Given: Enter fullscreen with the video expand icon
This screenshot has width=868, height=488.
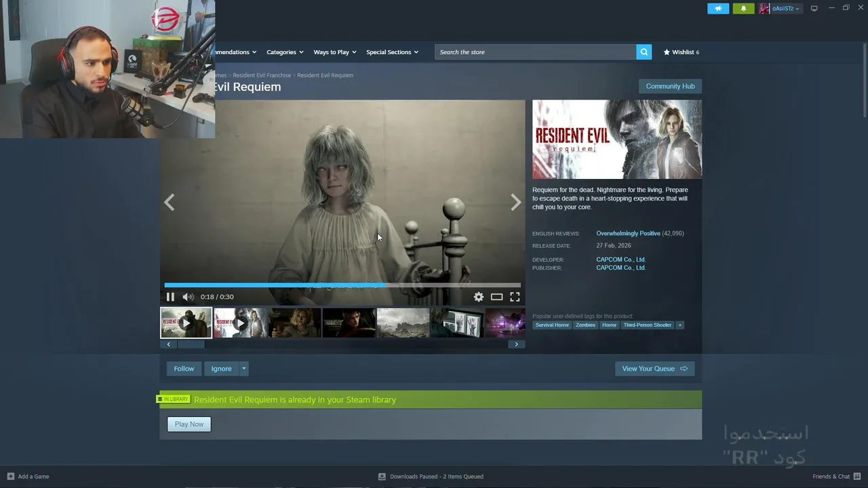Looking at the screenshot, I should click(x=515, y=297).
